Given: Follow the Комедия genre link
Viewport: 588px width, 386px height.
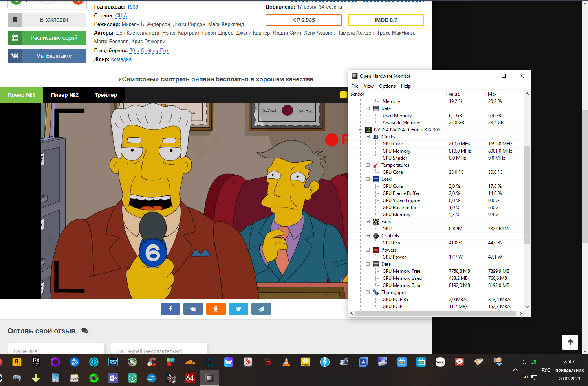Looking at the screenshot, I should coord(121,59).
